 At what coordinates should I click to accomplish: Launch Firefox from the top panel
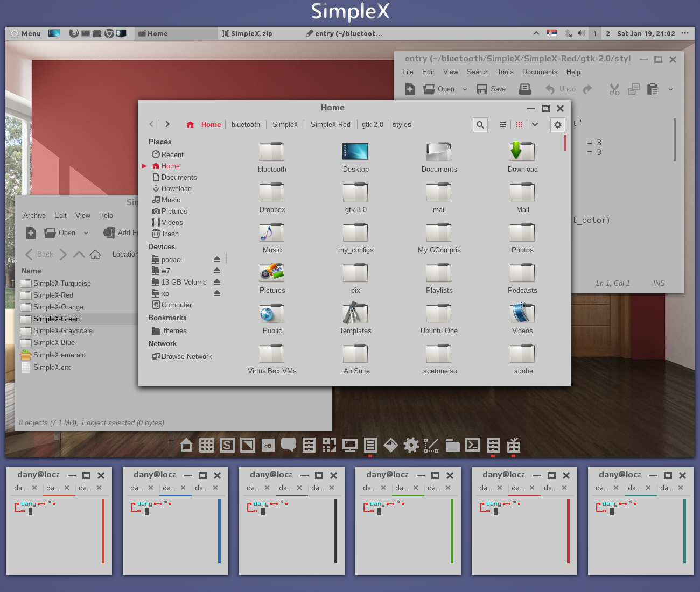(74, 33)
